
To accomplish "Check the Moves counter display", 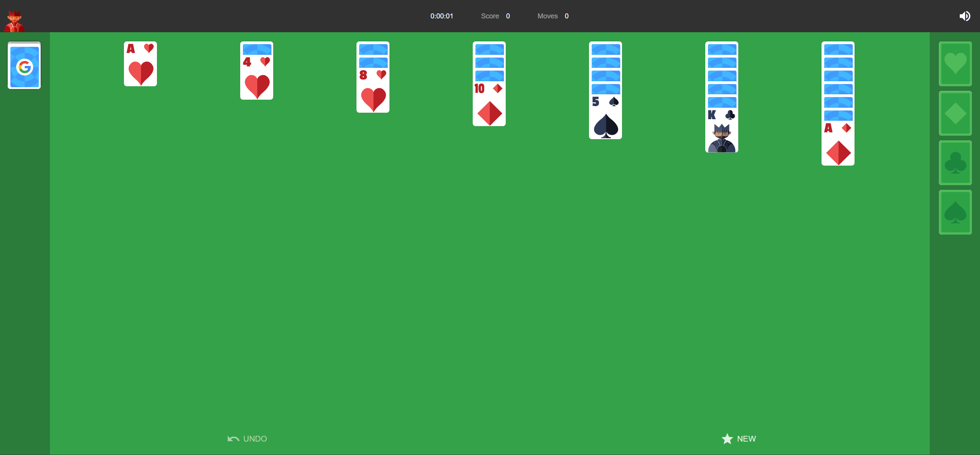I will 552,16.
